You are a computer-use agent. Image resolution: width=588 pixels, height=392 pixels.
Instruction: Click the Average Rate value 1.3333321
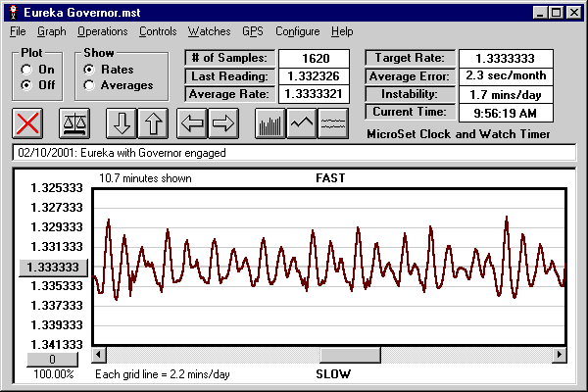314,94
